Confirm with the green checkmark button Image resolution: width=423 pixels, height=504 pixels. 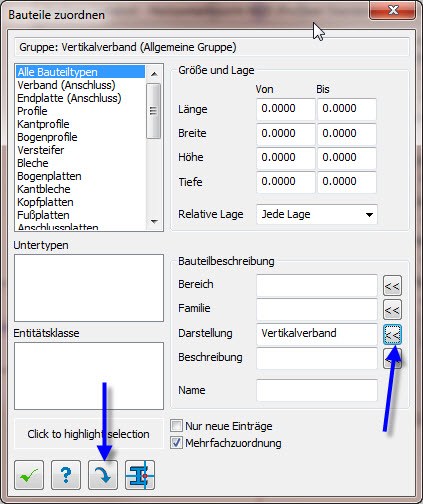click(29, 475)
